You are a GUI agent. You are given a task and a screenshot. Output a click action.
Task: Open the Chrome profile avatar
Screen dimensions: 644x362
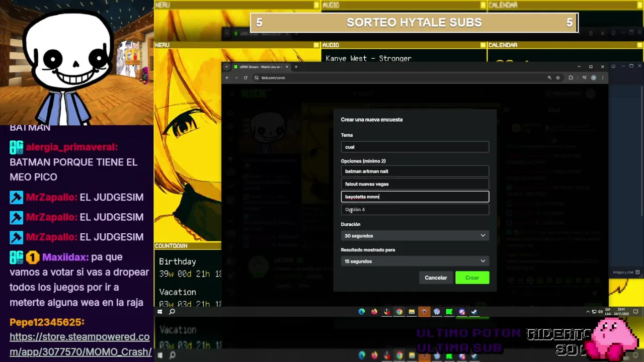[594, 77]
